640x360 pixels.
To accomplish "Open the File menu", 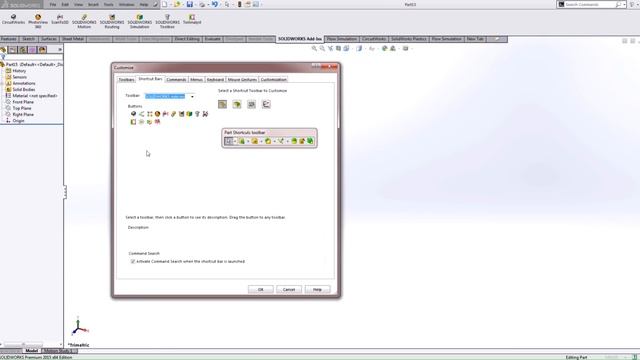I will 53,4.
